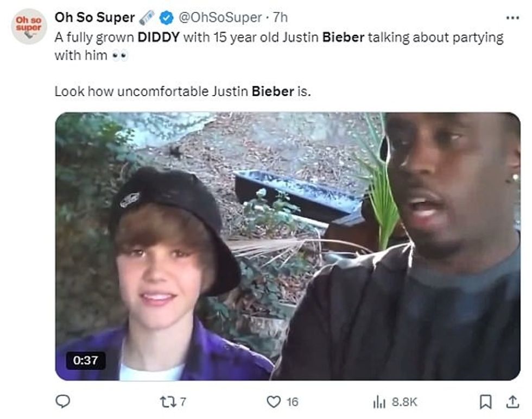Click the 0:37 video duration badge

click(x=86, y=361)
